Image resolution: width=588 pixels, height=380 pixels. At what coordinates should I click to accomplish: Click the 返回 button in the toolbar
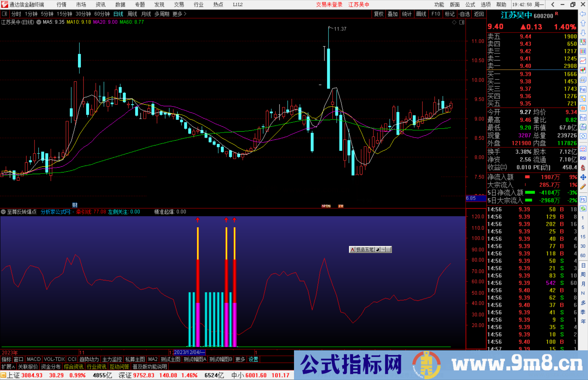[x=479, y=14]
